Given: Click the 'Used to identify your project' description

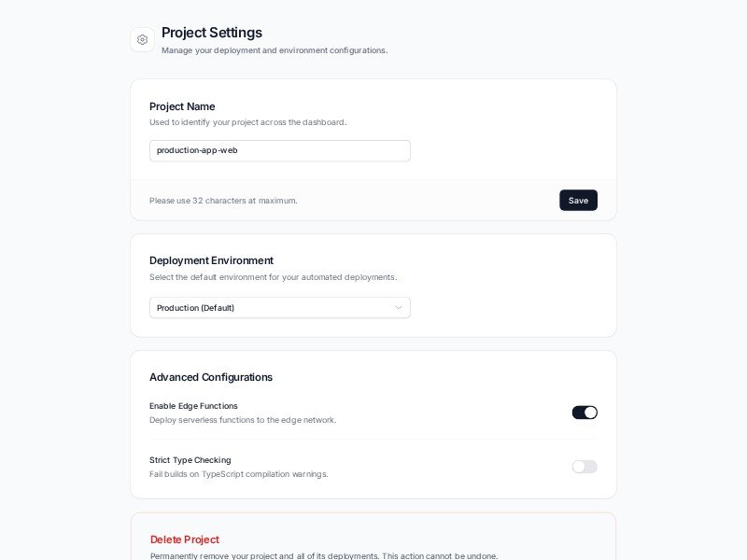Looking at the screenshot, I should 247,122.
